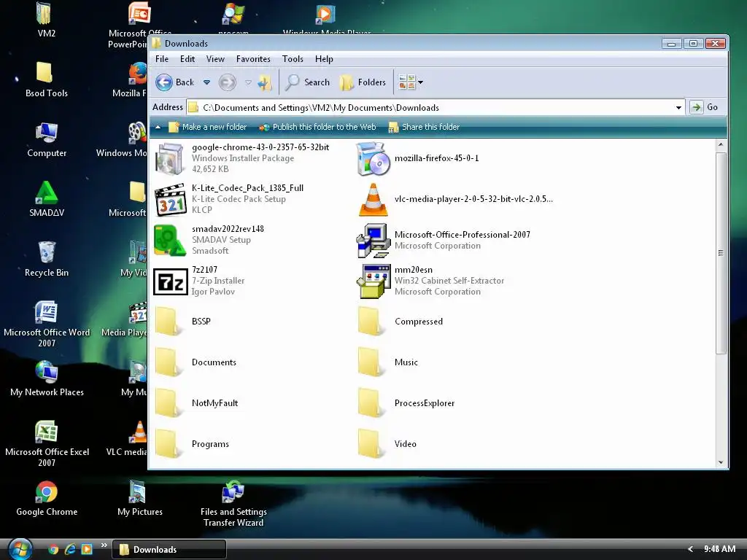Select My Pictures desktop icon

(139, 499)
